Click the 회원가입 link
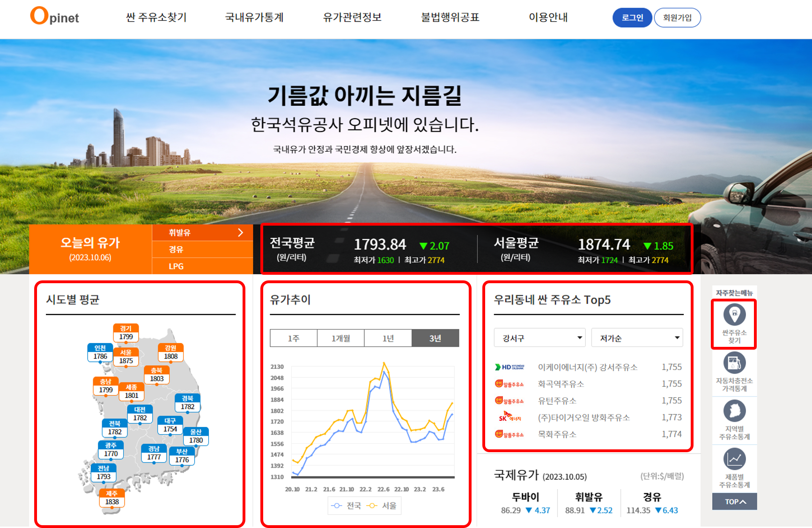The width and height of the screenshot is (812, 528). (677, 17)
